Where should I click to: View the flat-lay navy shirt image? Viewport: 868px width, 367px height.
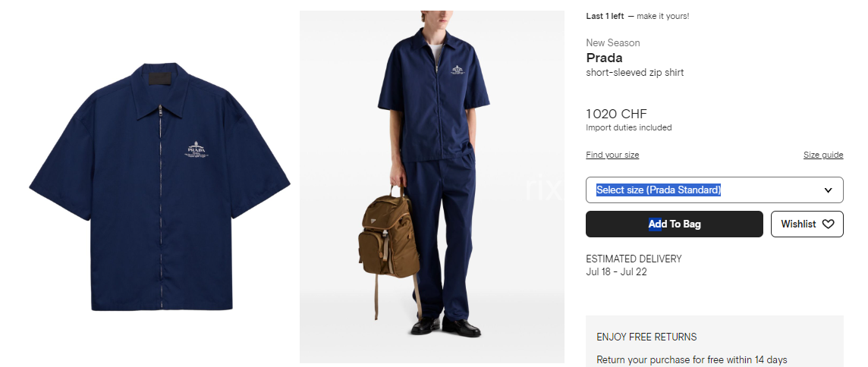[159, 187]
